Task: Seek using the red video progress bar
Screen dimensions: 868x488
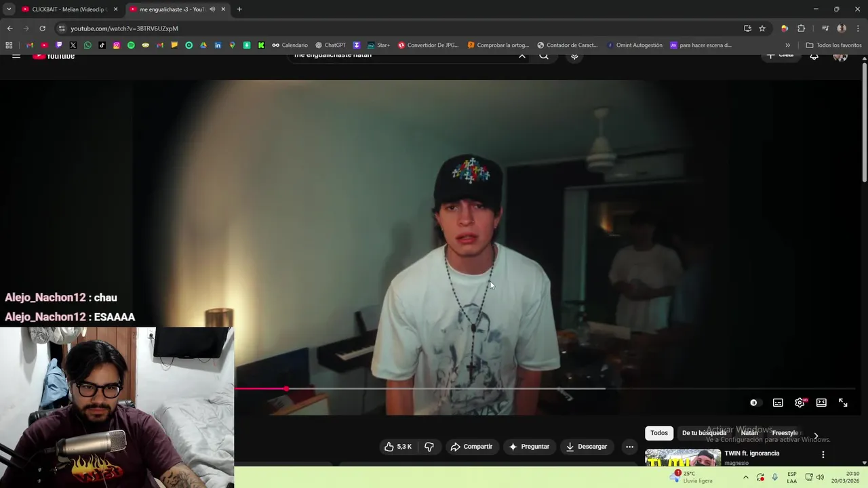Action: point(260,388)
